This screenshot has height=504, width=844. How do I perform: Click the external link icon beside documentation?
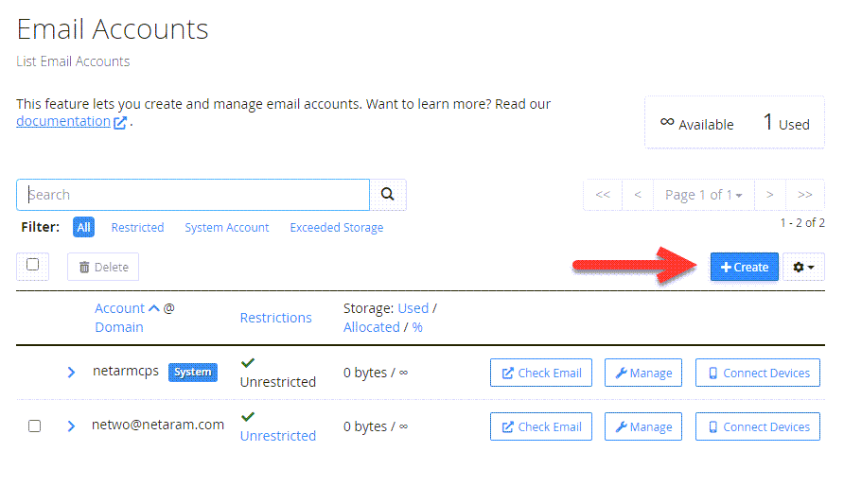click(x=120, y=122)
